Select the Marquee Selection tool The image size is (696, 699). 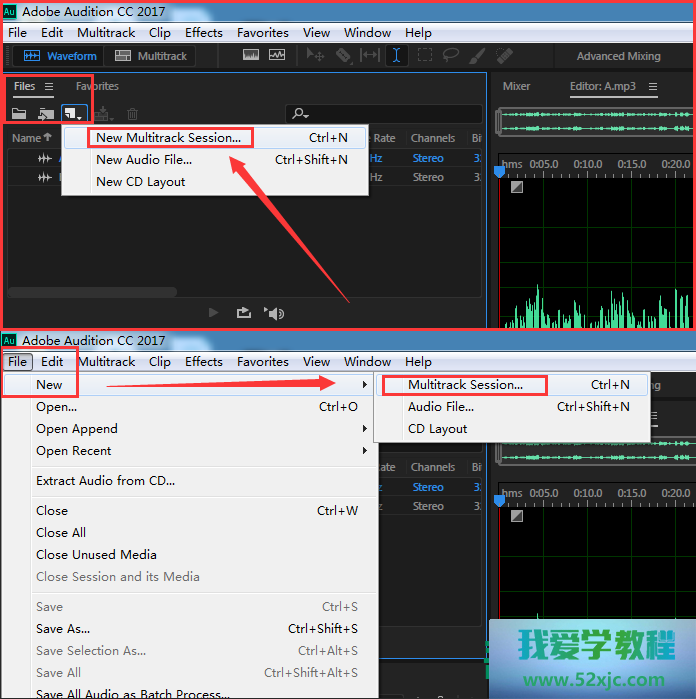pyautogui.click(x=424, y=56)
